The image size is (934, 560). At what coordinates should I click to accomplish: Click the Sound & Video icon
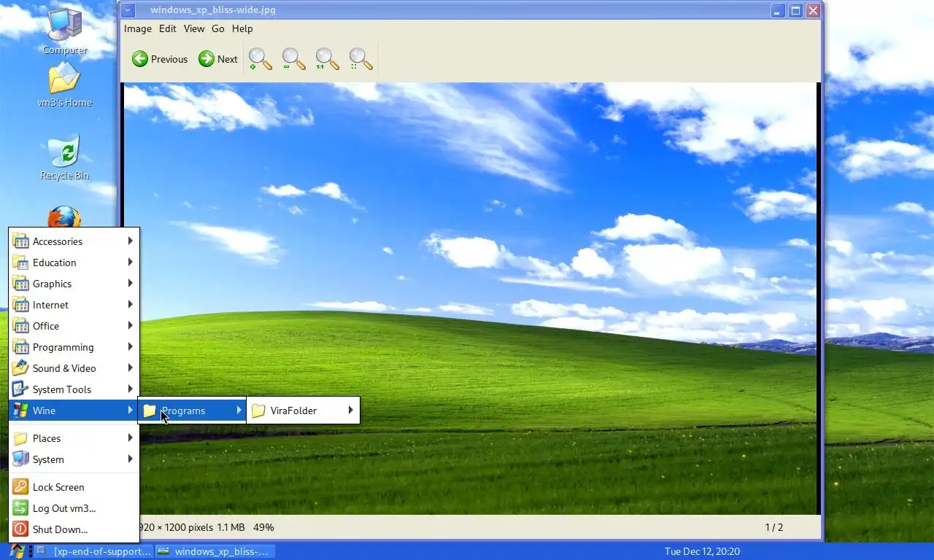[x=20, y=368]
